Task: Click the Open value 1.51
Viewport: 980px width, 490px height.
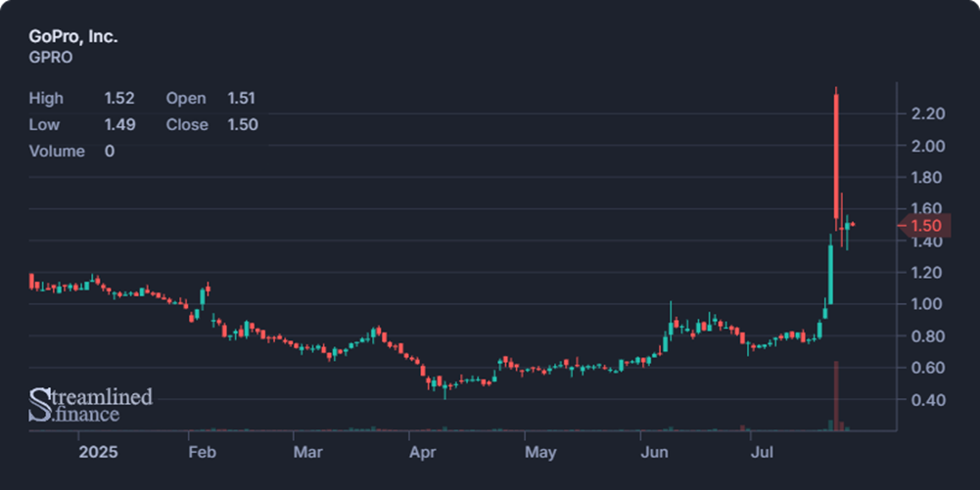Action: point(241,99)
